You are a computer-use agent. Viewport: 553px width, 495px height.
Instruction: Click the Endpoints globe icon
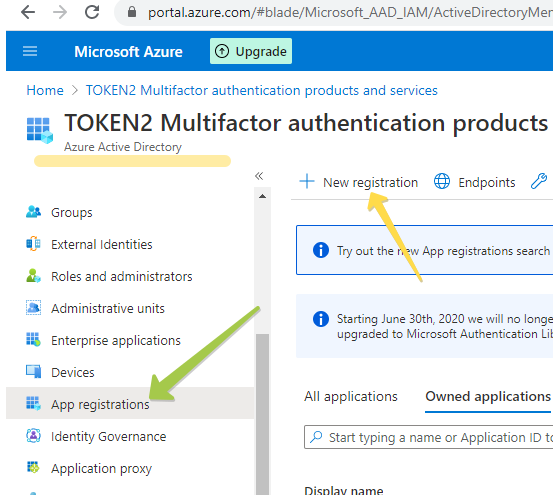(442, 182)
